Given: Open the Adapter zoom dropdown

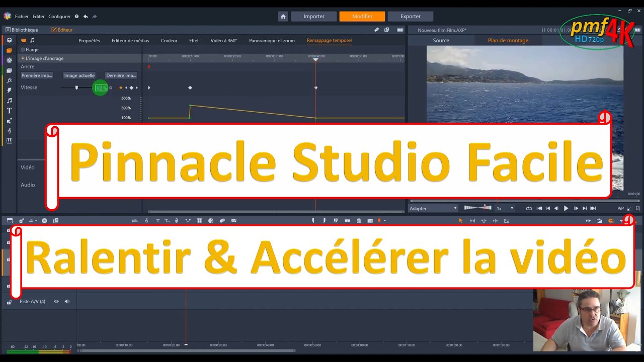Looking at the screenshot, I should (433, 208).
